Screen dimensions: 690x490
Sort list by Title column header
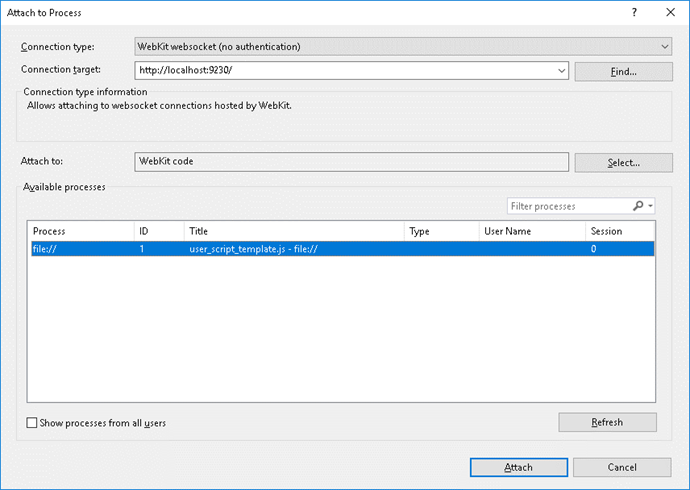click(x=293, y=231)
